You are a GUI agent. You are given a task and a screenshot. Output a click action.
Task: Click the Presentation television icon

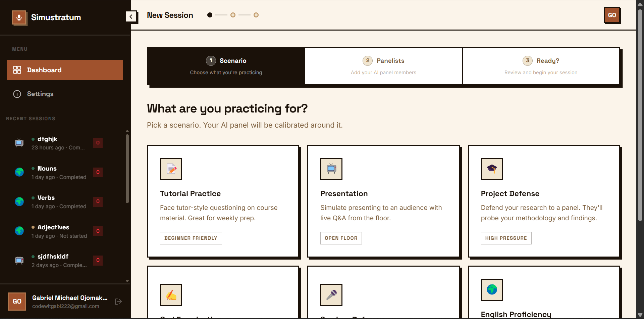[x=331, y=169]
